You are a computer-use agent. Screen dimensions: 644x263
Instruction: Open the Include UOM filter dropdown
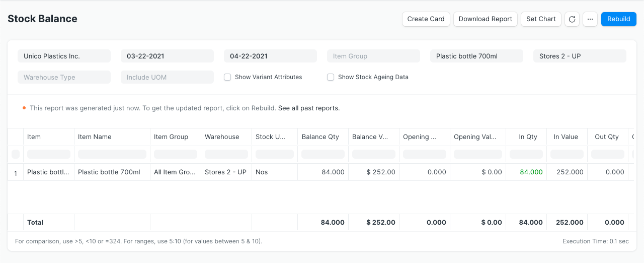pyautogui.click(x=167, y=77)
